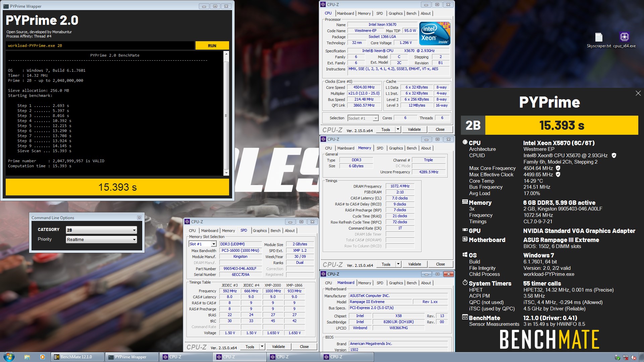Open Bench tab in CPU-Z CPU window

411,13
